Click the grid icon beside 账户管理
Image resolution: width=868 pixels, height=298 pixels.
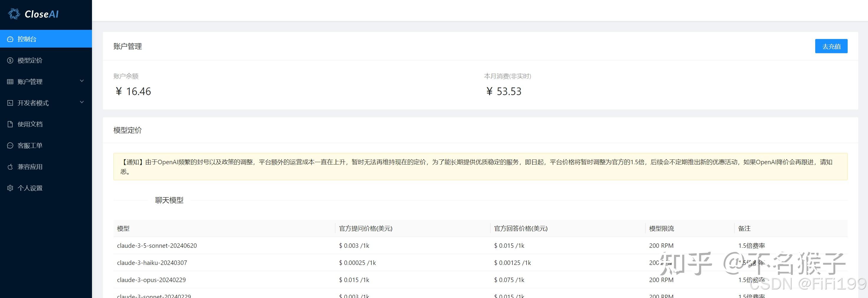click(x=10, y=81)
